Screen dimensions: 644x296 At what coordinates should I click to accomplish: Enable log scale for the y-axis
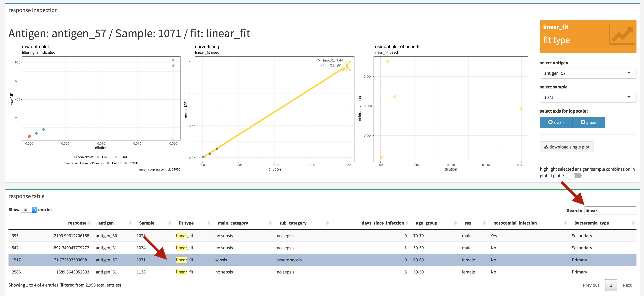tap(589, 122)
